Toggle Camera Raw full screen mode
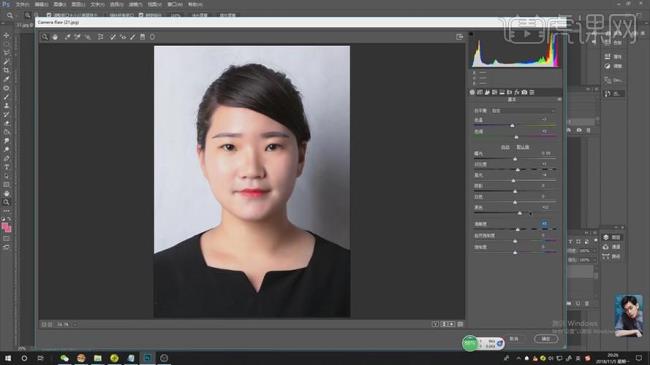 point(459,37)
